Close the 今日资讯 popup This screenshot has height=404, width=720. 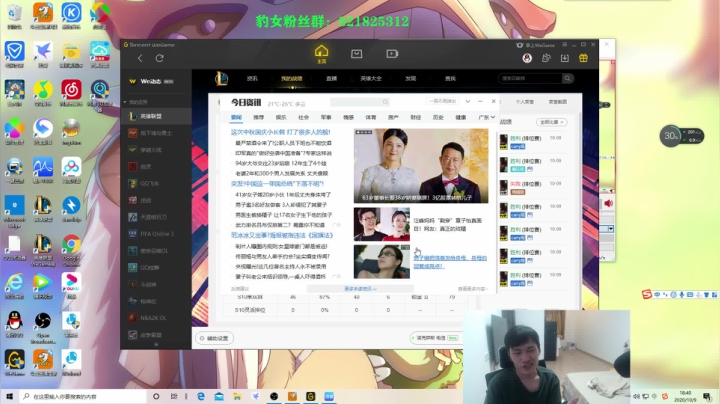coord(494,101)
